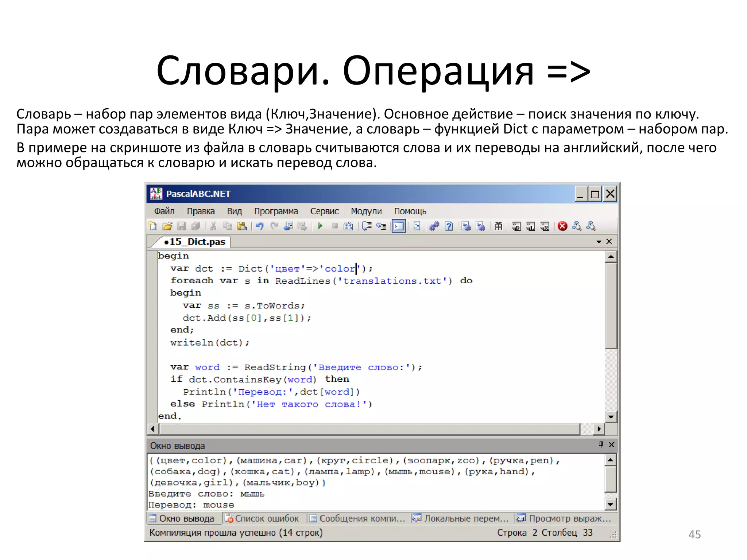Click the Paste clipboard icon
Viewport: 747px width, 560px height.
click(x=242, y=226)
